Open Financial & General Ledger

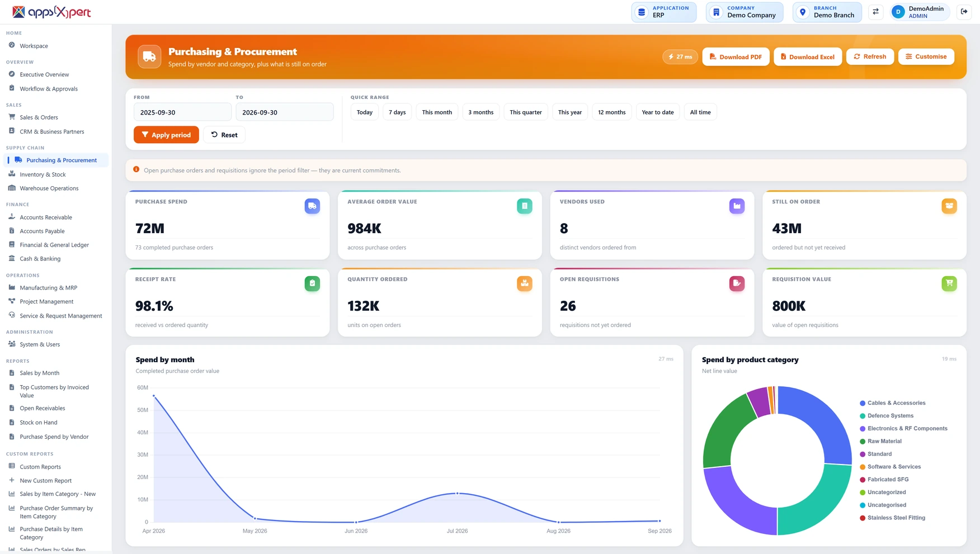54,245
